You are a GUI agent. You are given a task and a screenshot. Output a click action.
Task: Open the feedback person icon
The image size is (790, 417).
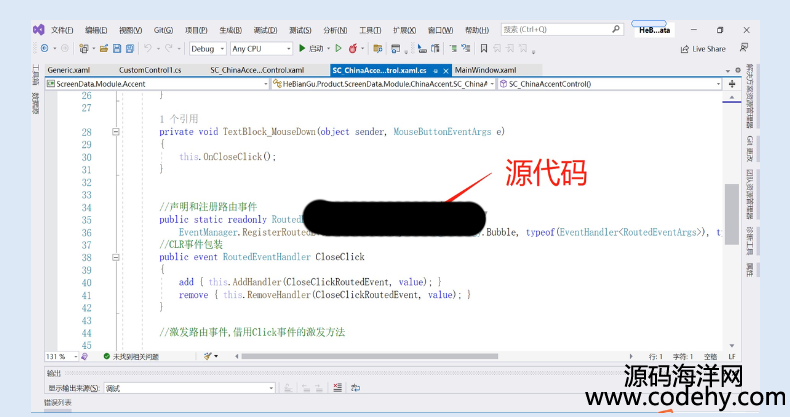click(x=744, y=48)
